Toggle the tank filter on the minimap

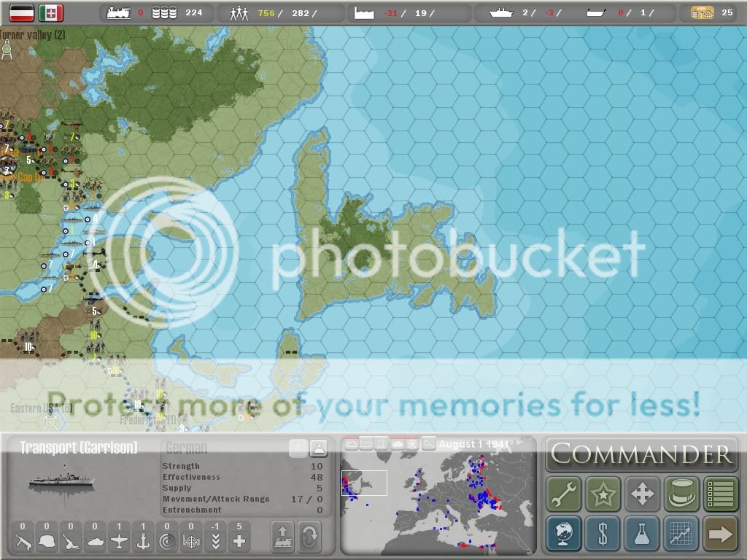(x=398, y=444)
